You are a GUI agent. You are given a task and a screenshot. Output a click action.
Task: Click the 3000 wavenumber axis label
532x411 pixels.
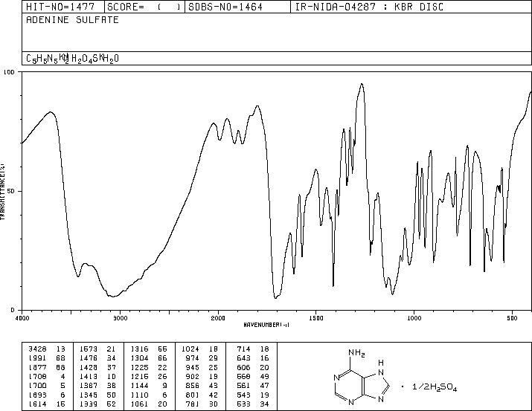(121, 318)
